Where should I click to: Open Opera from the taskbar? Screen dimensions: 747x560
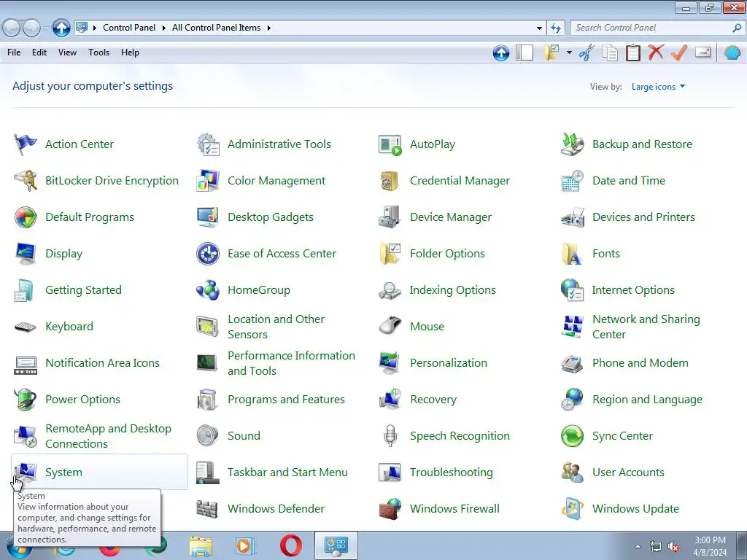pos(290,545)
